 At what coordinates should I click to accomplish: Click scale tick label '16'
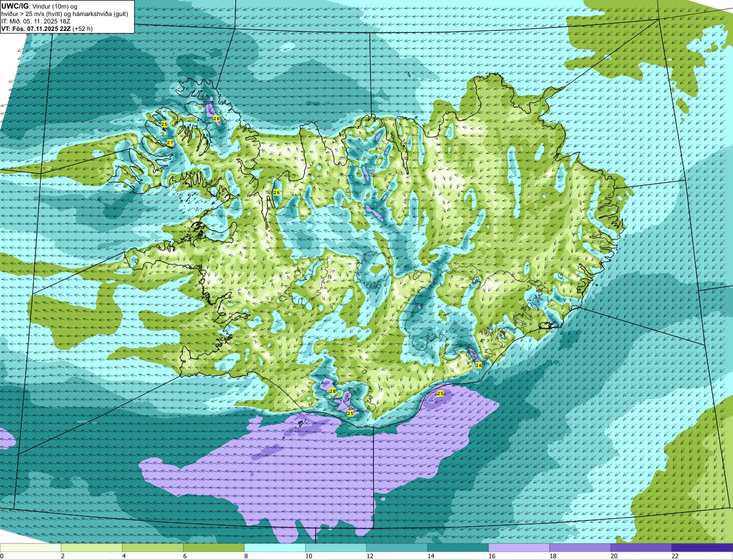pos(492,555)
